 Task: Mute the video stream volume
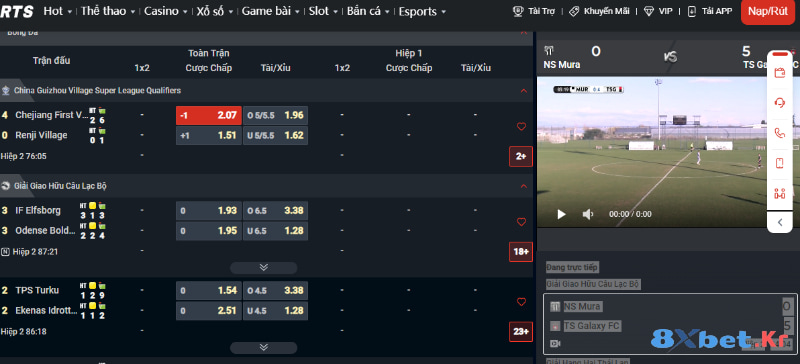click(588, 214)
